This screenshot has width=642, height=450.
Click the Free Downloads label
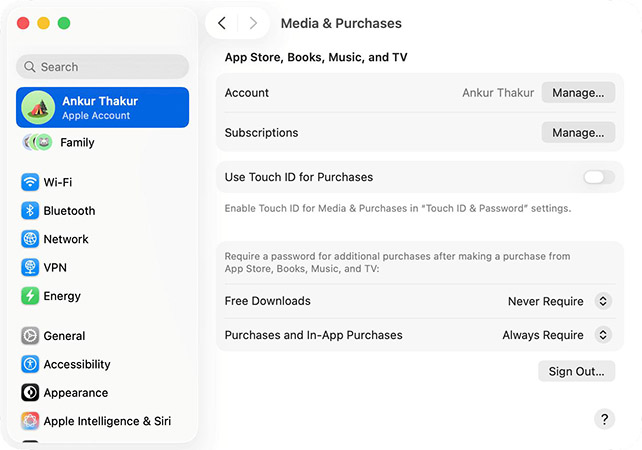pos(267,301)
